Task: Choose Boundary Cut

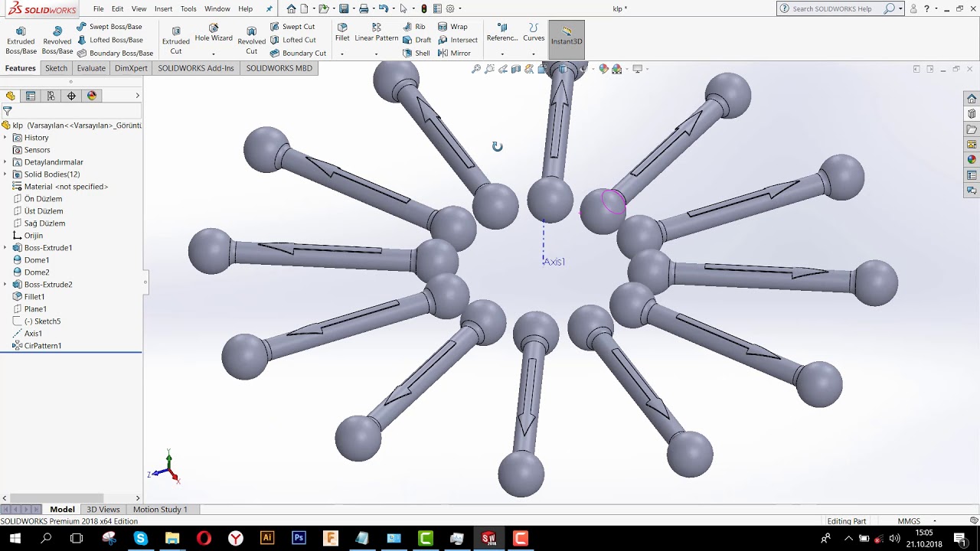Action: [298, 53]
